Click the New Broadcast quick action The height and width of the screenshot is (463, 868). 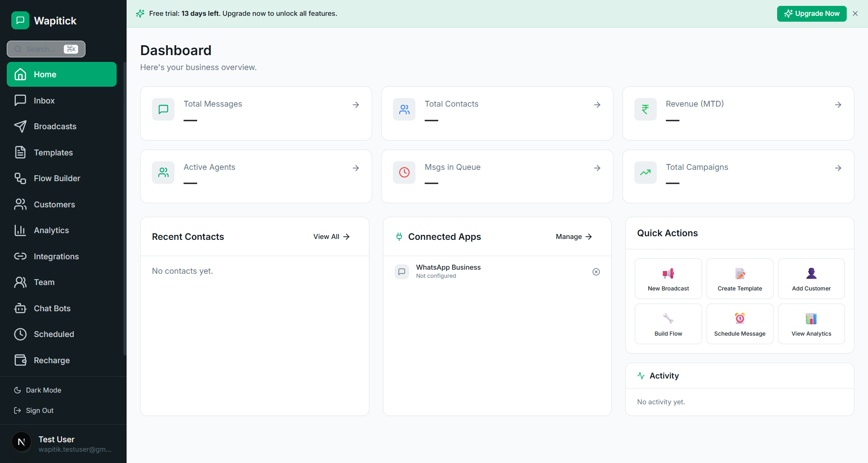(x=668, y=279)
